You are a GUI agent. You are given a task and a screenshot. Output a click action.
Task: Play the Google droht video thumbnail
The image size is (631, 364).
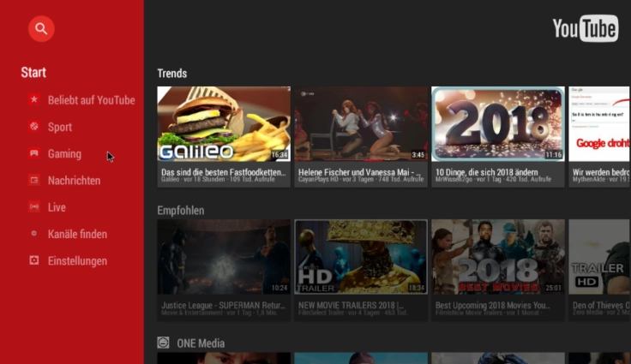click(599, 124)
